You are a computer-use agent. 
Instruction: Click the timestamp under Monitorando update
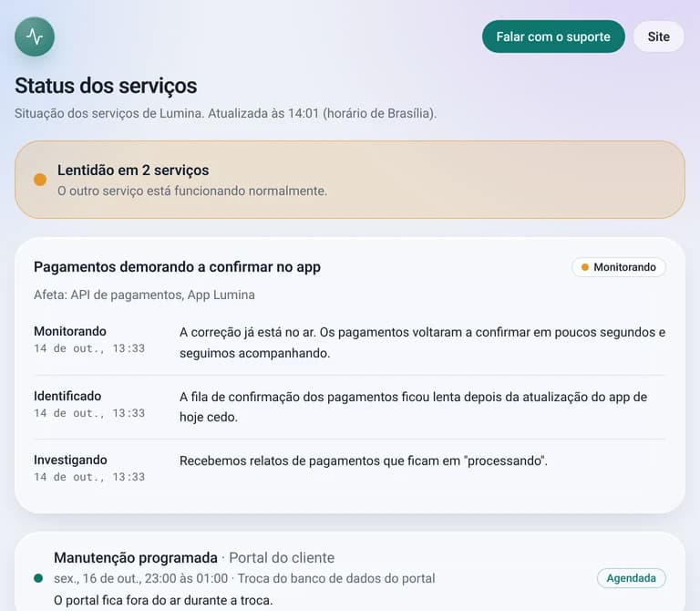89,348
